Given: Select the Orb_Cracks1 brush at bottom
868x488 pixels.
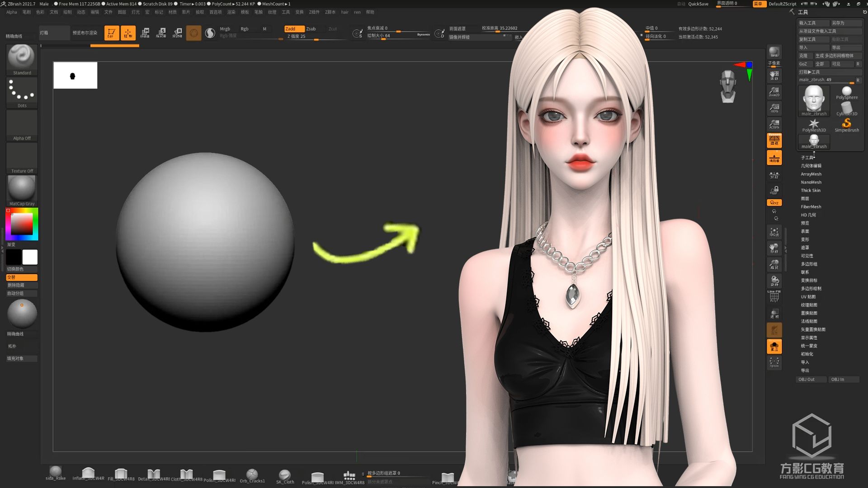Looking at the screenshot, I should [252, 475].
